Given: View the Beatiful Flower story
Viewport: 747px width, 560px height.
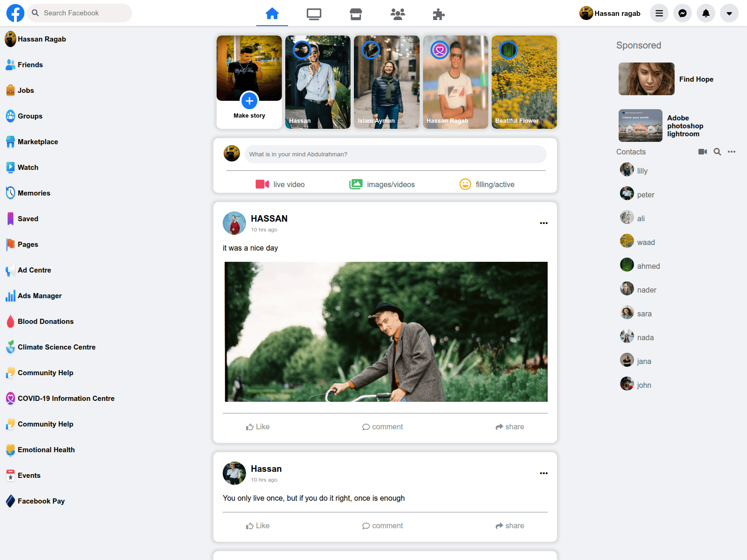Looking at the screenshot, I should coord(524,82).
